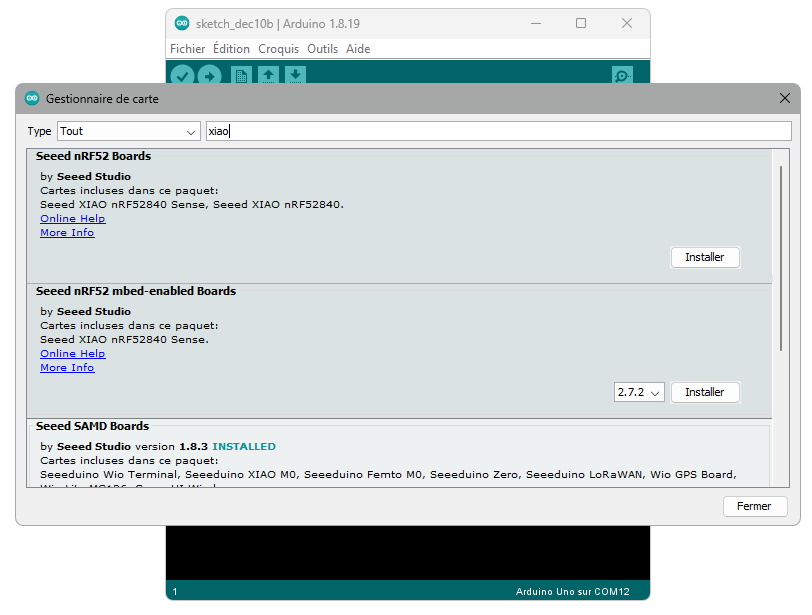
Task: Click the Open sketch icon
Action: 268,76
